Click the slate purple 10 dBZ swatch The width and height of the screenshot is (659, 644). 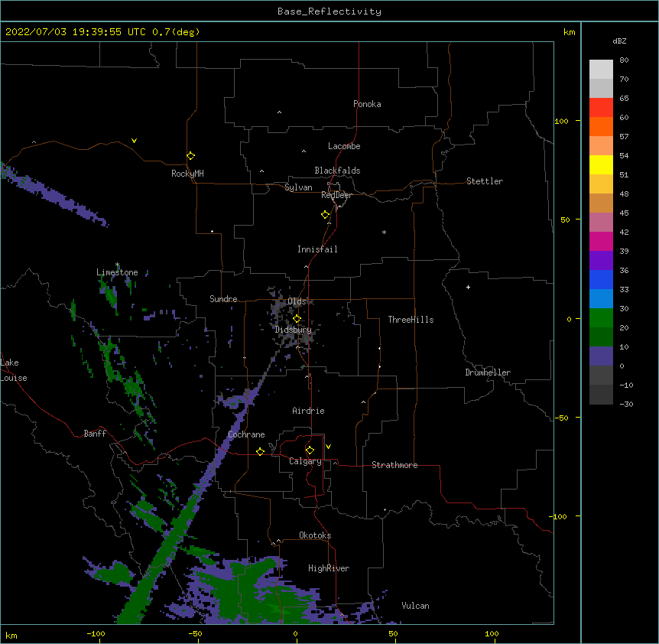(601, 356)
